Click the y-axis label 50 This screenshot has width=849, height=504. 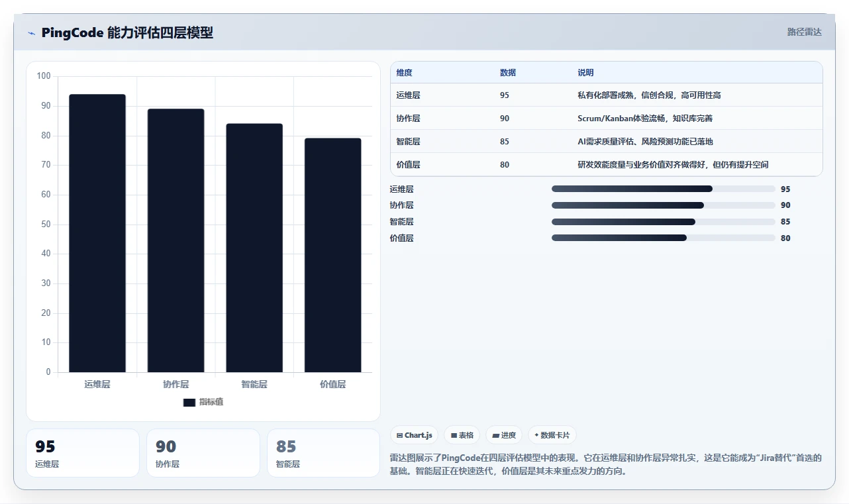46,224
